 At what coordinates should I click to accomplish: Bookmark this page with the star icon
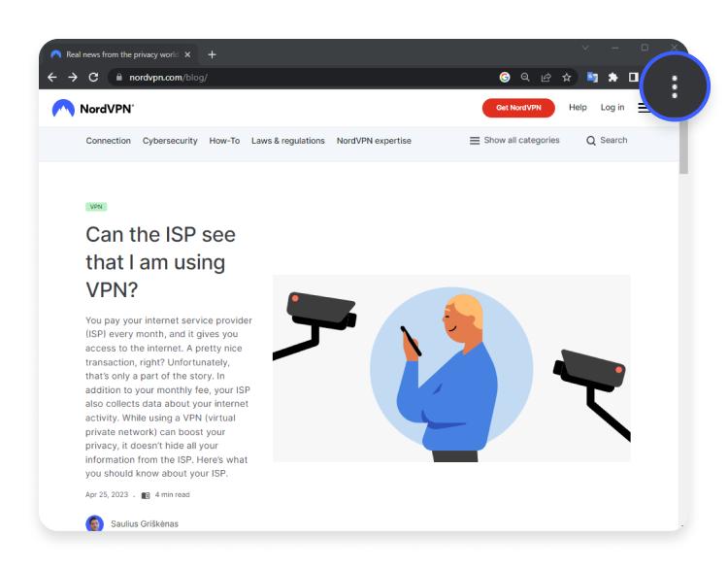[567, 77]
